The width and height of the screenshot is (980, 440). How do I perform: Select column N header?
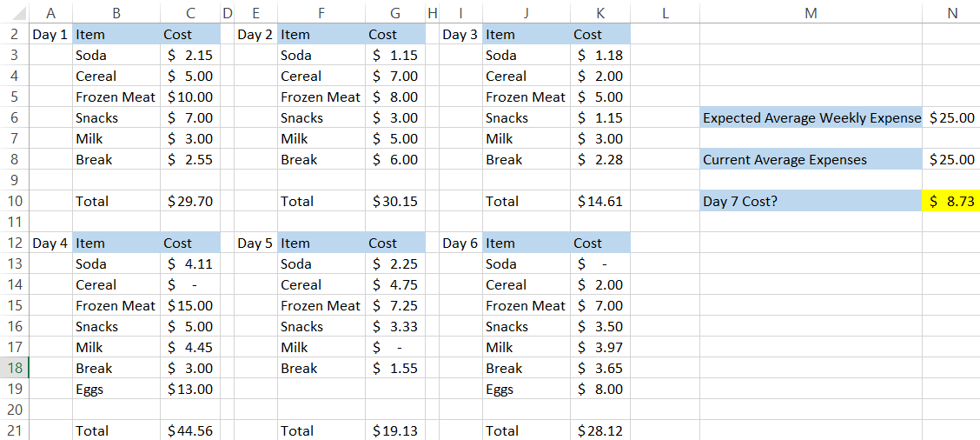951,13
